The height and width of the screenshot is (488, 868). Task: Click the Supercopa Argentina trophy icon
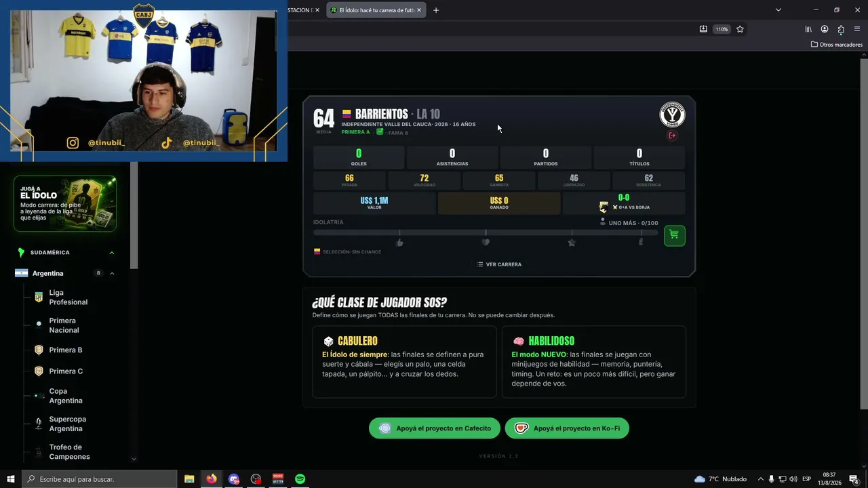tap(39, 424)
